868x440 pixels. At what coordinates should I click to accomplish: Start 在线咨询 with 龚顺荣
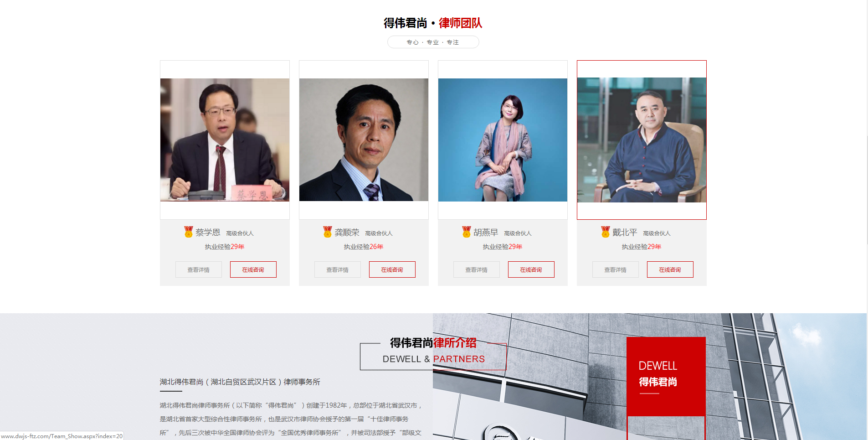[x=392, y=269]
